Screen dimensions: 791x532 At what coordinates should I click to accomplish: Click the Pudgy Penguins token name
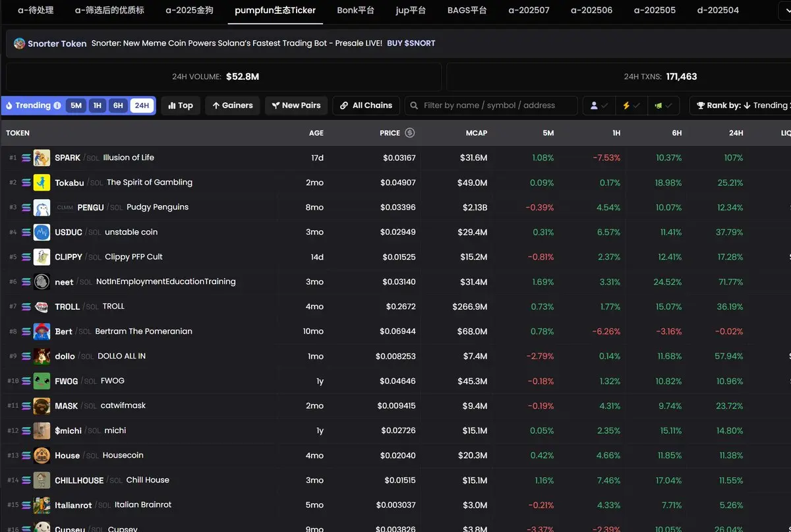click(x=158, y=207)
